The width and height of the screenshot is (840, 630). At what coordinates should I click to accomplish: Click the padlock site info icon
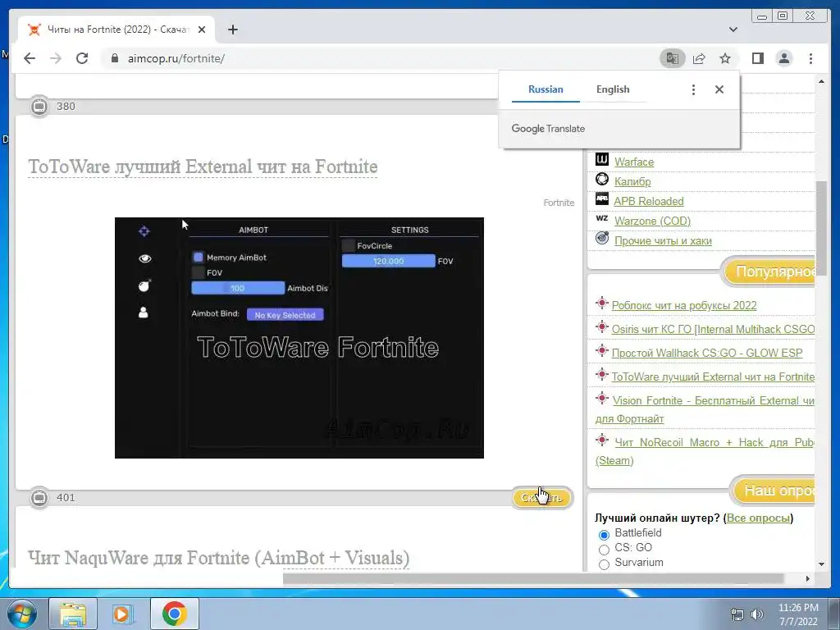(x=115, y=58)
